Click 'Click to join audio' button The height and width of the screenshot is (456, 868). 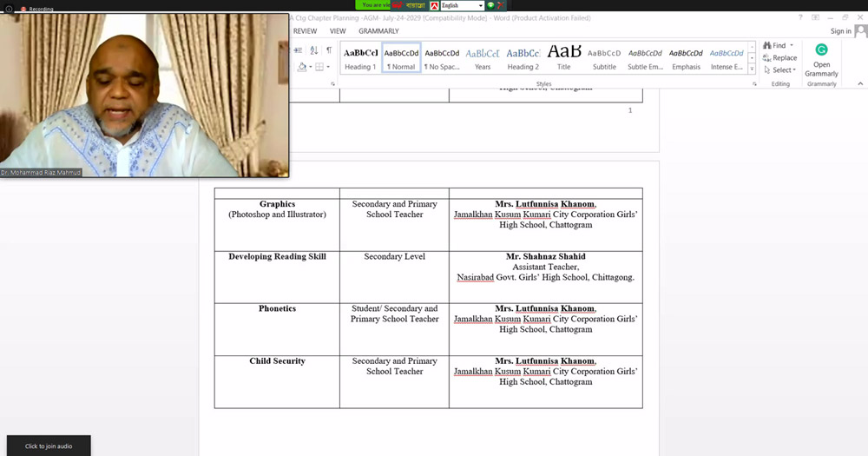click(x=49, y=446)
